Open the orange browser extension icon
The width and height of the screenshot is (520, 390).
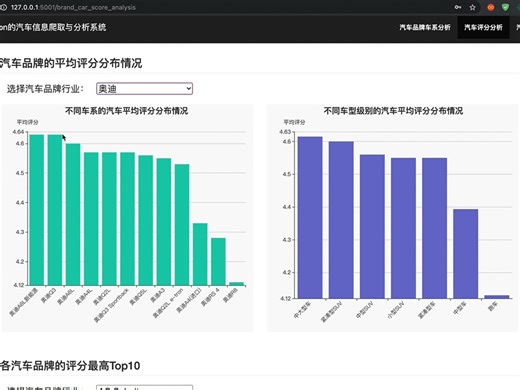[491, 7]
